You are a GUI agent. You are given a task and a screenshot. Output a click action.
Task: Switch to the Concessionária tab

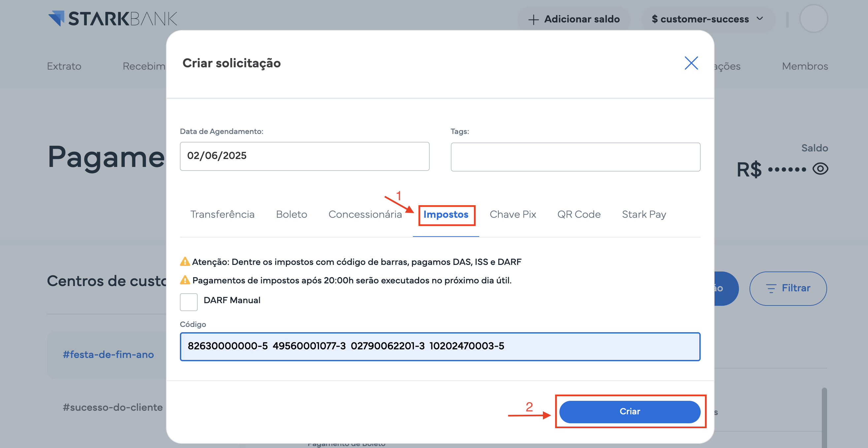pyautogui.click(x=365, y=214)
